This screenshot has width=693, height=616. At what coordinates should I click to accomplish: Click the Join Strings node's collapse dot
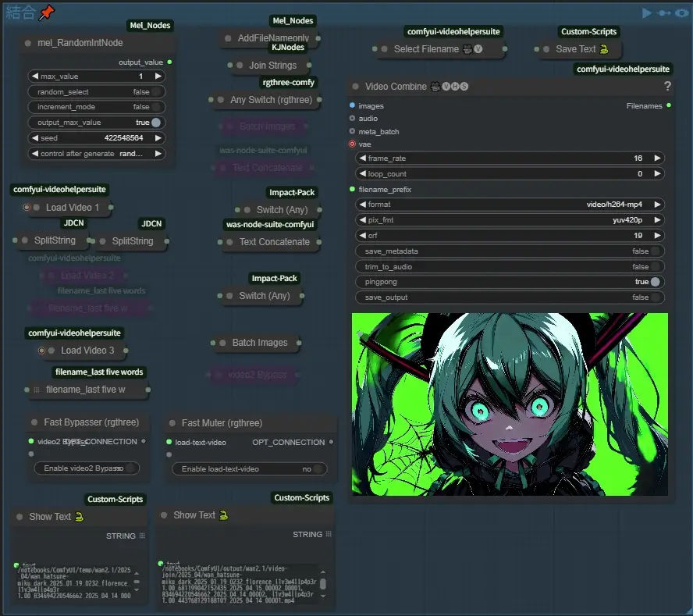pos(240,65)
